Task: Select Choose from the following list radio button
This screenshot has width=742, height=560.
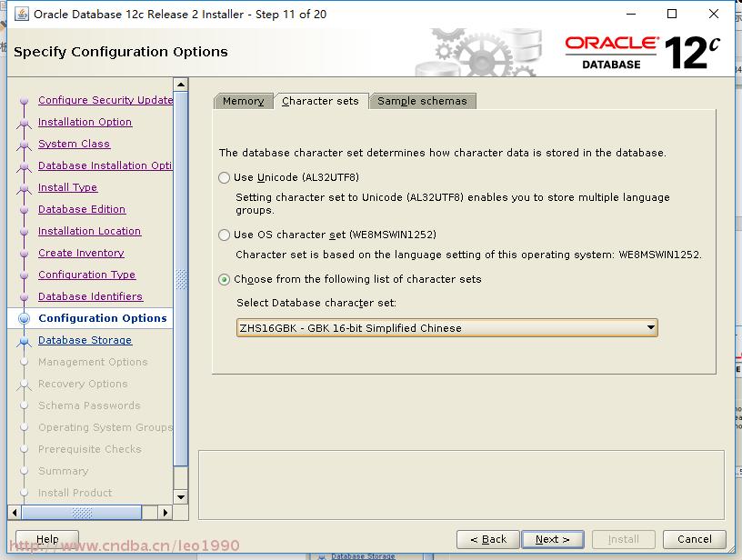Action: (x=224, y=279)
